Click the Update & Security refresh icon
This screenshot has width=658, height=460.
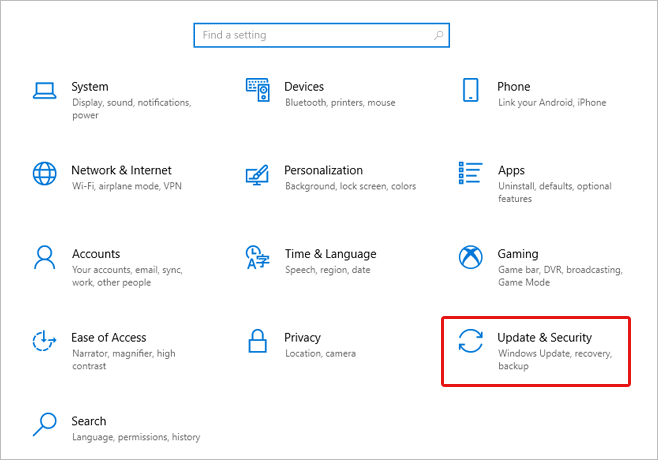click(471, 341)
